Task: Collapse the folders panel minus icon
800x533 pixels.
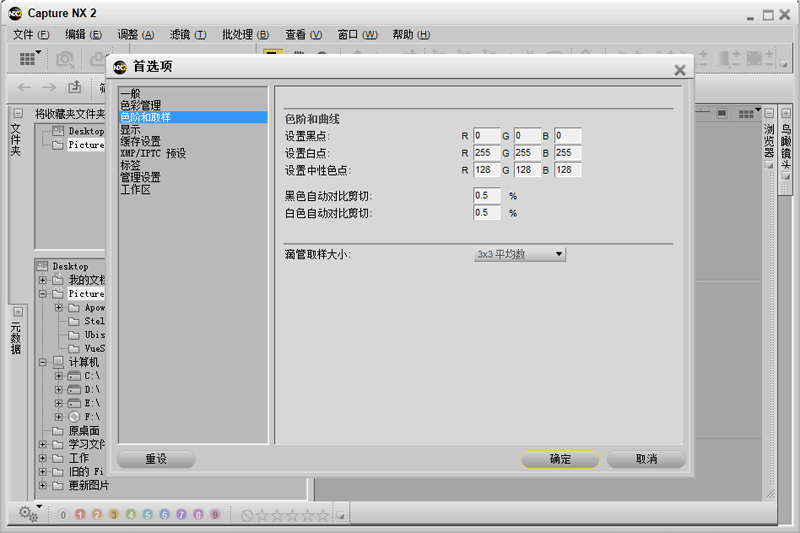Action: [x=18, y=113]
